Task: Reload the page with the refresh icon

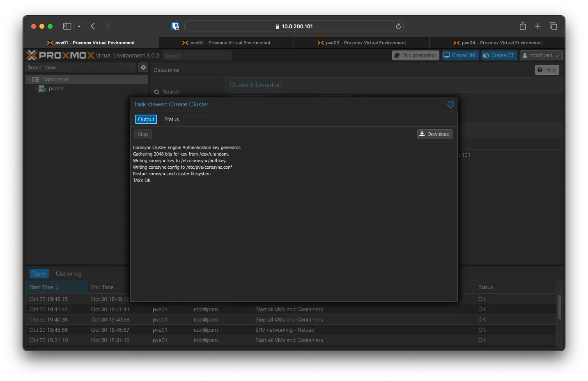Action: coord(398,26)
